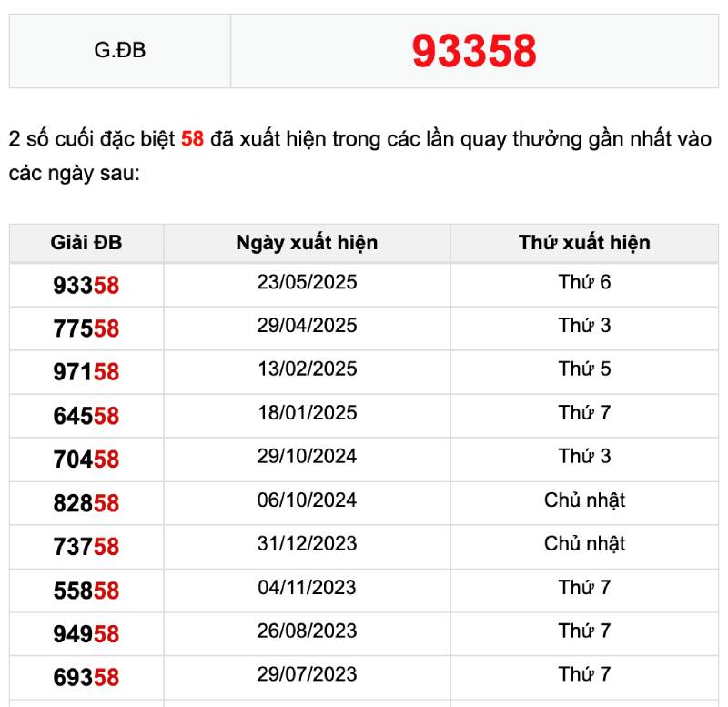Click the Thứ xuất hiện column header
Image resolution: width=728 pixels, height=707 pixels.
tap(584, 243)
